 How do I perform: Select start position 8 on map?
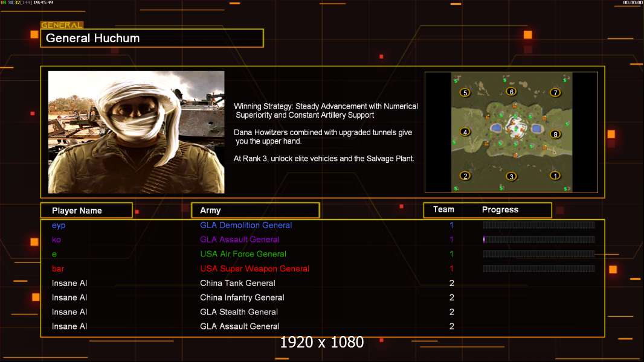pyautogui.click(x=555, y=134)
